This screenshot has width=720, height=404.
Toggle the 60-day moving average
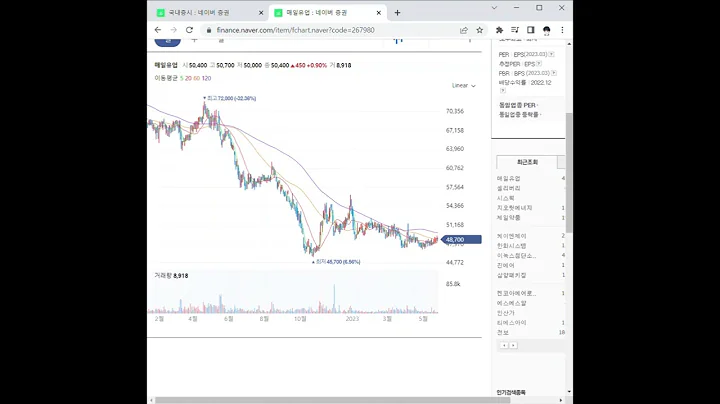pyautogui.click(x=197, y=79)
